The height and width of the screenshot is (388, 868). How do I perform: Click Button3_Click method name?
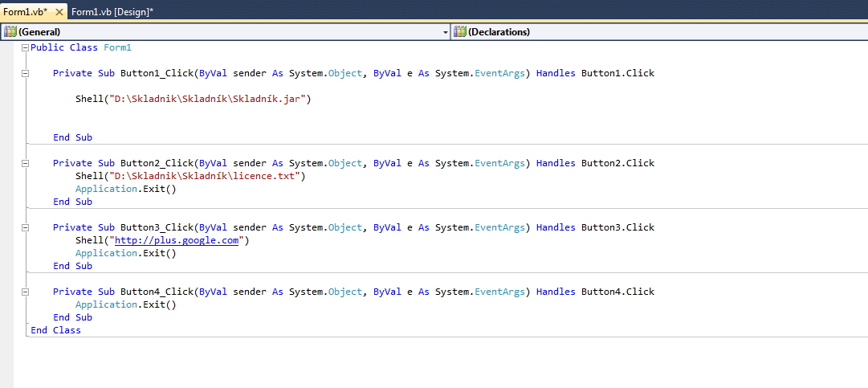coord(157,227)
